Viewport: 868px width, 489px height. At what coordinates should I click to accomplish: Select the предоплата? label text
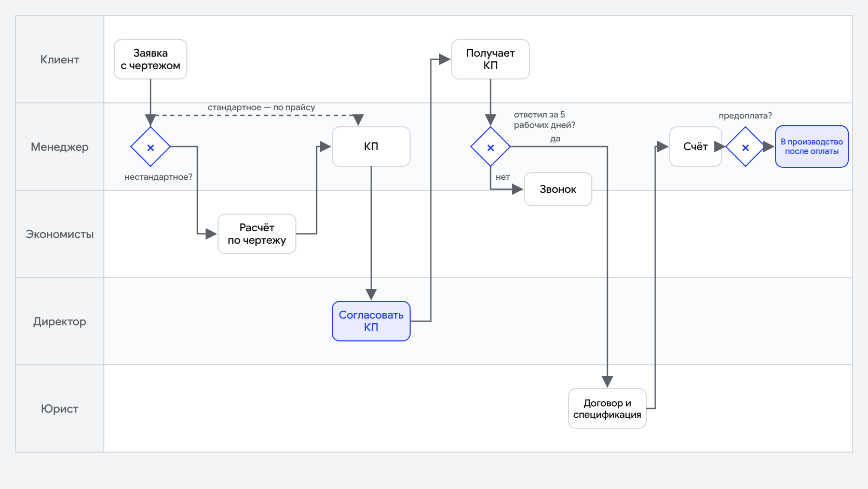[745, 115]
